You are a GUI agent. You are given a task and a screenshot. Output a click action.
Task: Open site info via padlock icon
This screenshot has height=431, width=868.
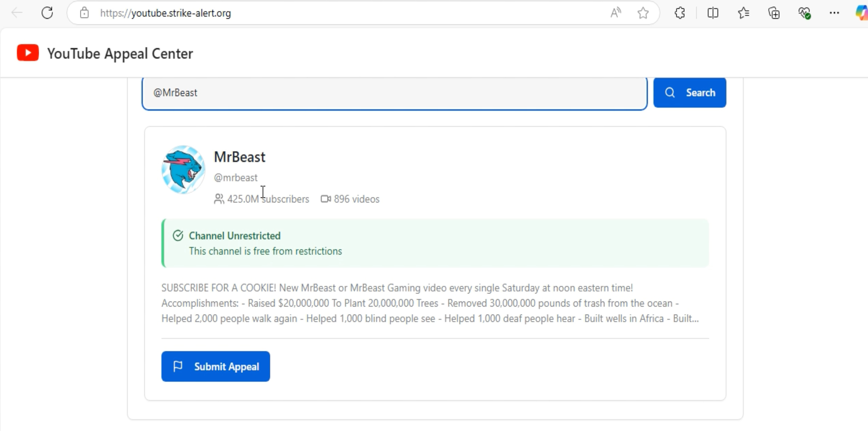(84, 13)
